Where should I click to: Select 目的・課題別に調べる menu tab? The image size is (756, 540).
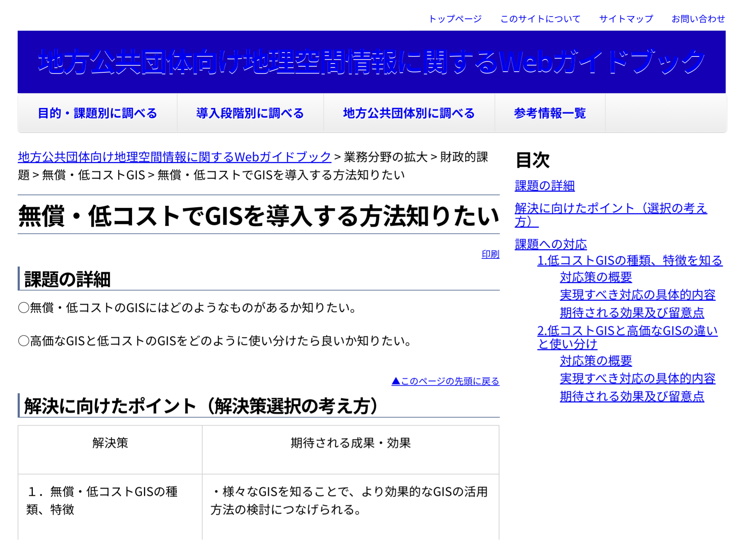(97, 113)
